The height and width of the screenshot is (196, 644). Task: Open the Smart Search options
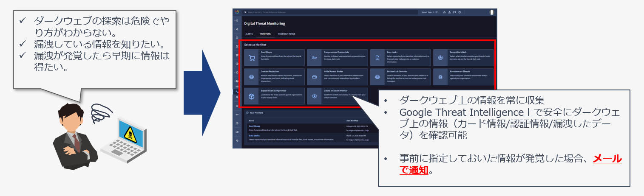[428, 12]
